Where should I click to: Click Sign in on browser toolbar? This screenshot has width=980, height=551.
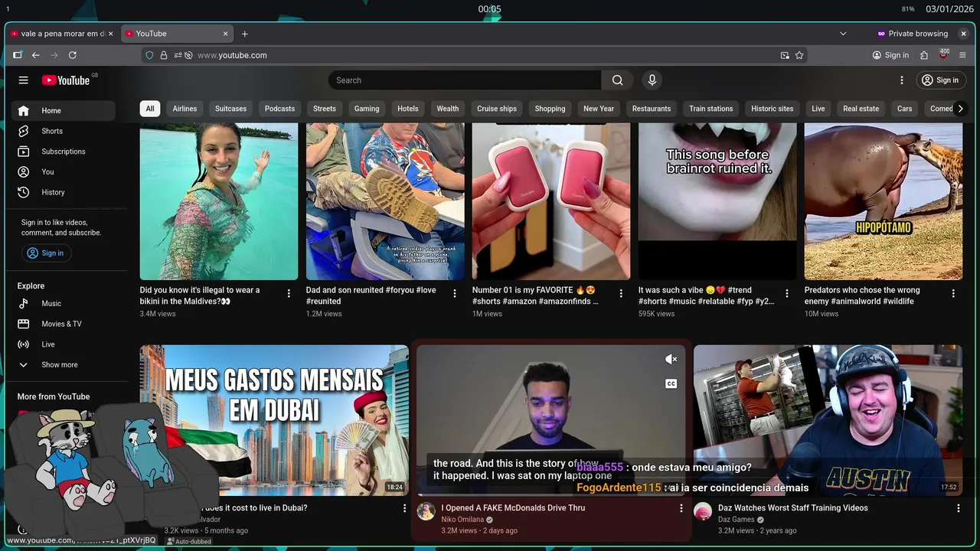890,55
